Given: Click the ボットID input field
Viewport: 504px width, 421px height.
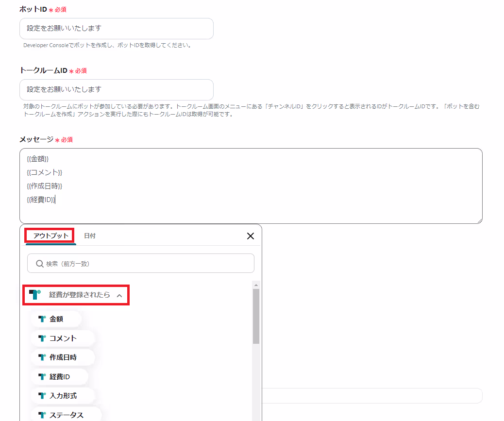Looking at the screenshot, I should pyautogui.click(x=117, y=29).
